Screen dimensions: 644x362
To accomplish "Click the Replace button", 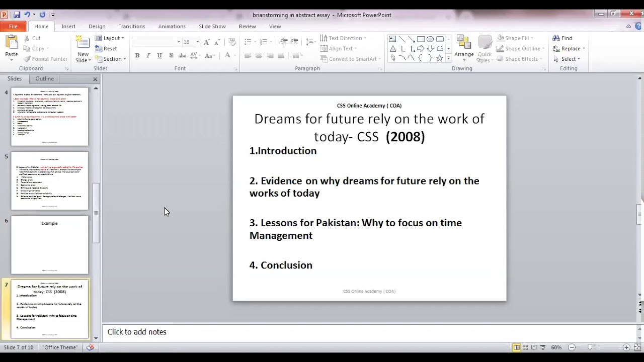I will pos(569,49).
